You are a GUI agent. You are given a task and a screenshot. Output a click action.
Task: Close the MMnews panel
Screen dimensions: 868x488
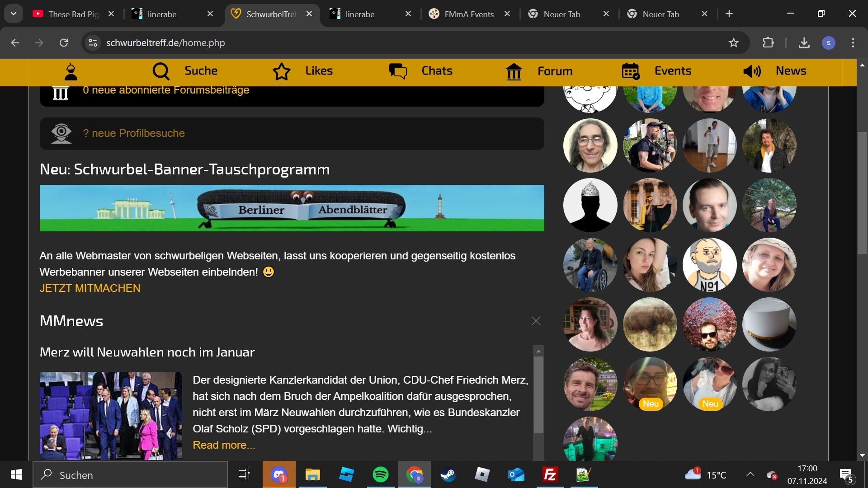[x=536, y=321]
